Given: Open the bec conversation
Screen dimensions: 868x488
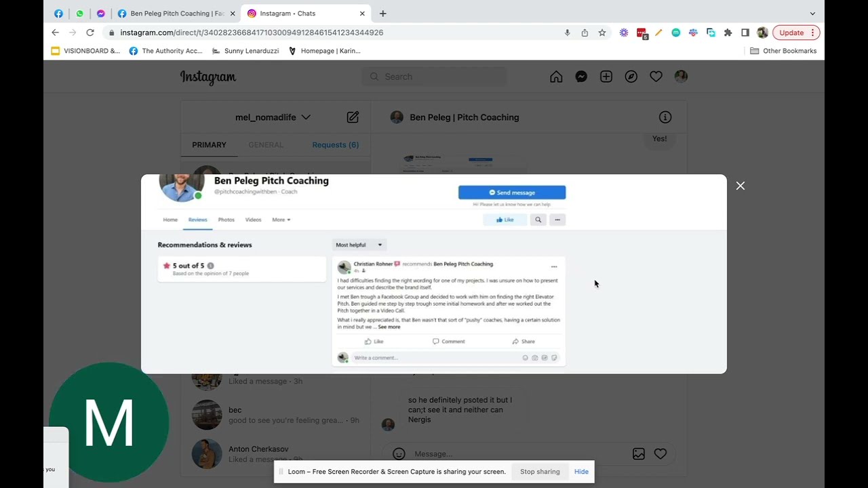Looking at the screenshot, I should coord(275,415).
